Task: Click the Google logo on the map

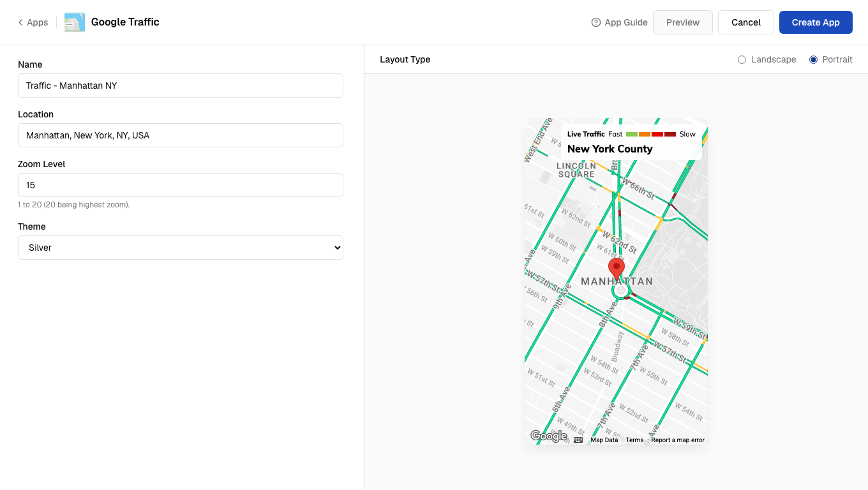Action: click(x=549, y=436)
